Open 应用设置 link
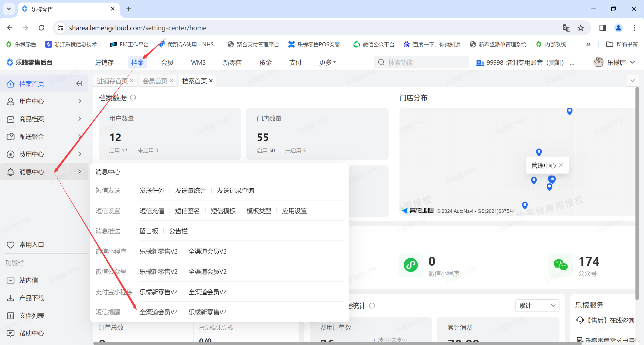Screen dimensions: 644x345 294,211
